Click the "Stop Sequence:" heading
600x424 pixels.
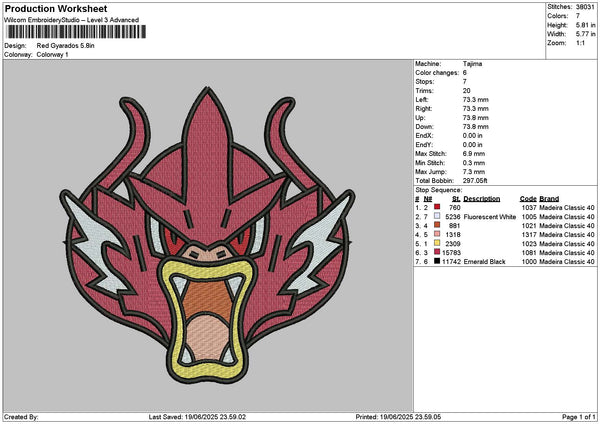click(439, 190)
